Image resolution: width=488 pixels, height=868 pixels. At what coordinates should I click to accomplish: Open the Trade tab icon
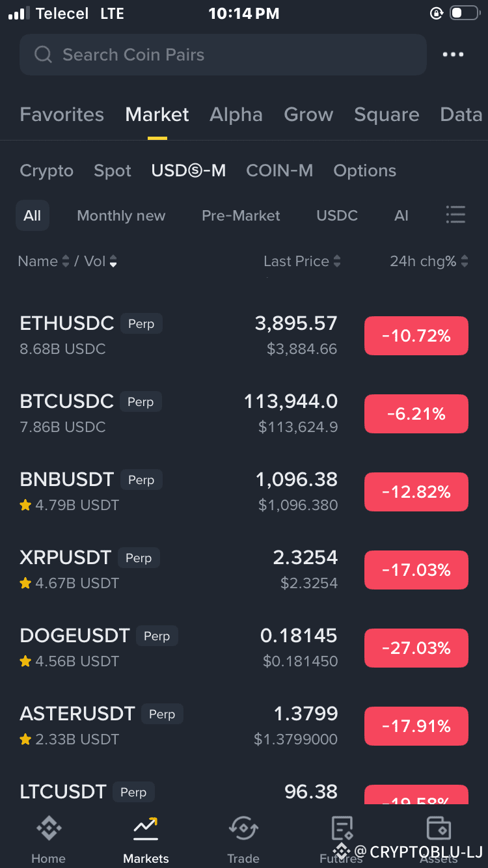(243, 828)
